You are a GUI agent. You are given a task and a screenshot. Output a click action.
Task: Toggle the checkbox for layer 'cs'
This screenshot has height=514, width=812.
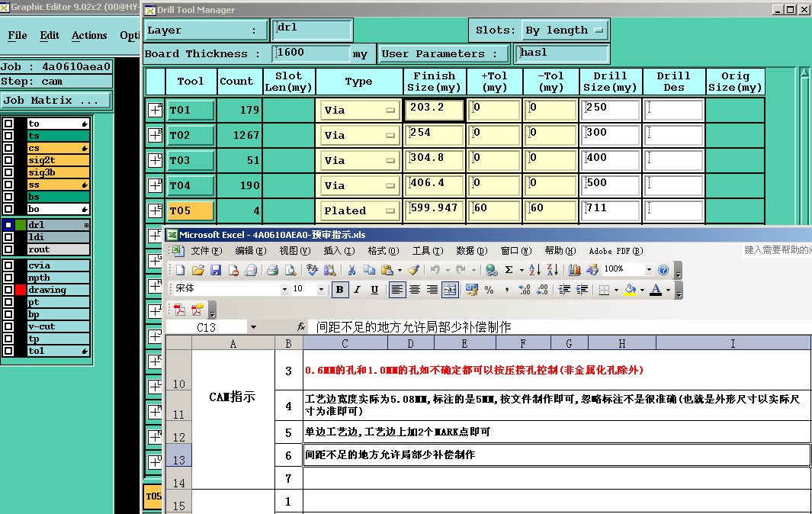coord(8,148)
